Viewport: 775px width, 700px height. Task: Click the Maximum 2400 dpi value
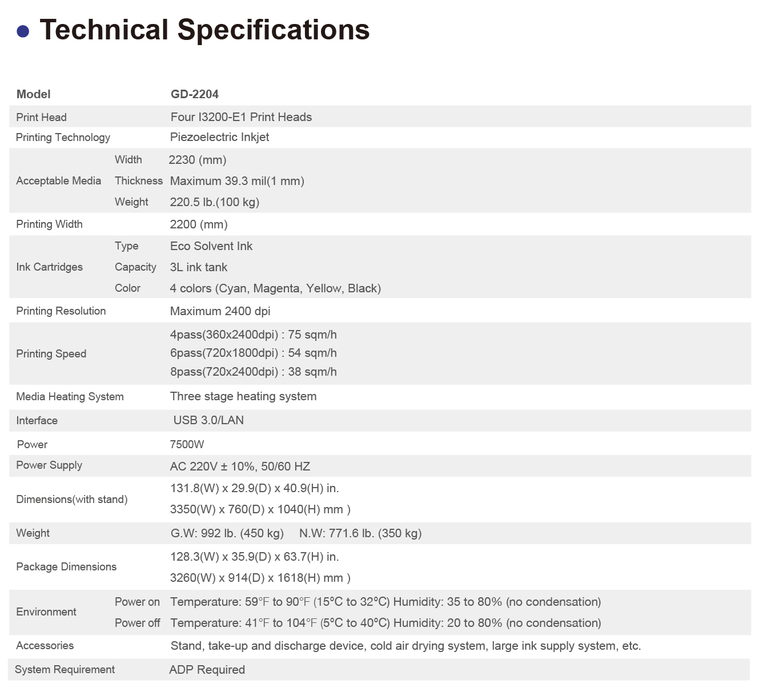[x=220, y=311]
